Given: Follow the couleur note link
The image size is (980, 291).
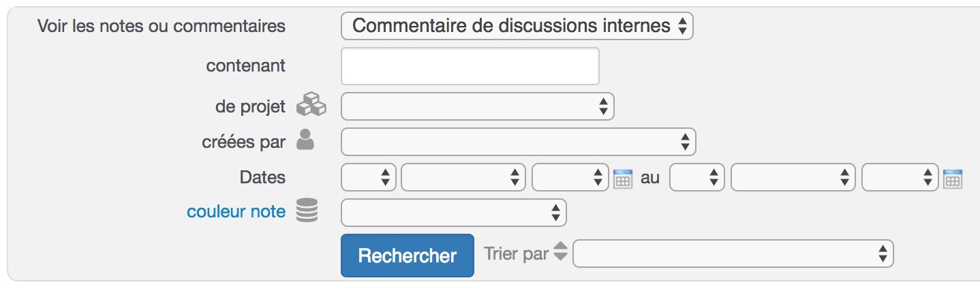Looking at the screenshot, I should click(236, 211).
